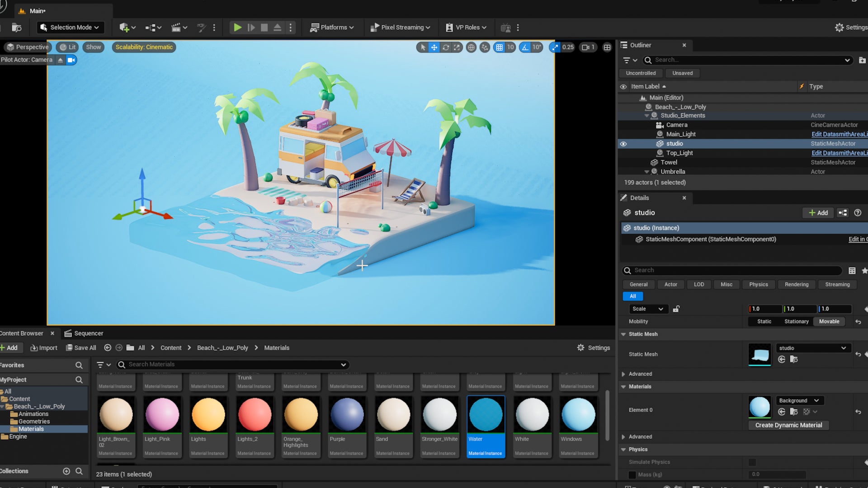Browse to the Background material in Content Browser
Viewport: 868px width, 488px height.
[794, 412]
